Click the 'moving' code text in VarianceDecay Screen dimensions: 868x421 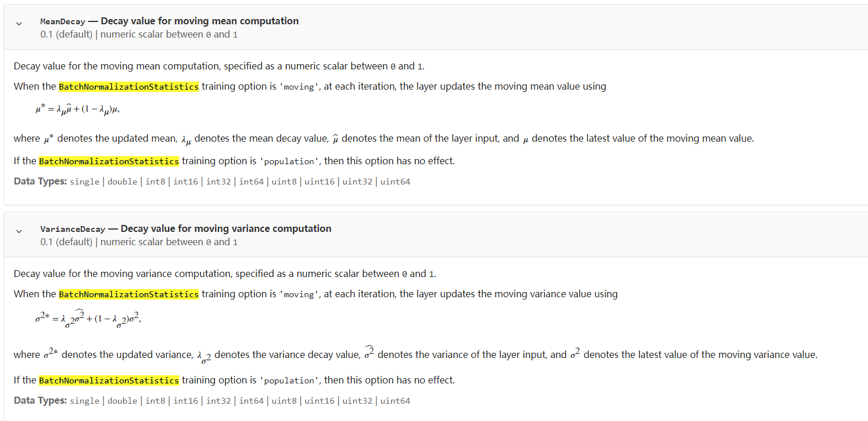coord(299,294)
